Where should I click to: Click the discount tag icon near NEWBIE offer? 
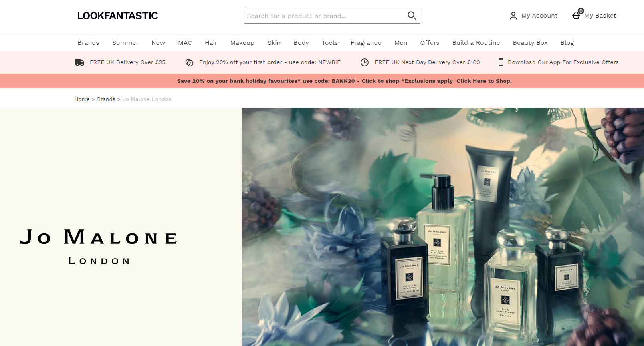tap(190, 62)
